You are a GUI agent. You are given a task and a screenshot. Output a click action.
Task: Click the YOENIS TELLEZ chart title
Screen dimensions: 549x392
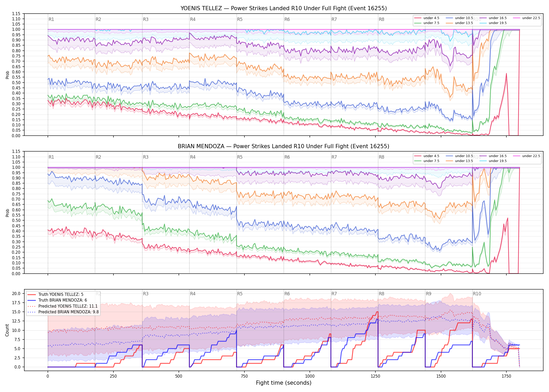click(284, 8)
